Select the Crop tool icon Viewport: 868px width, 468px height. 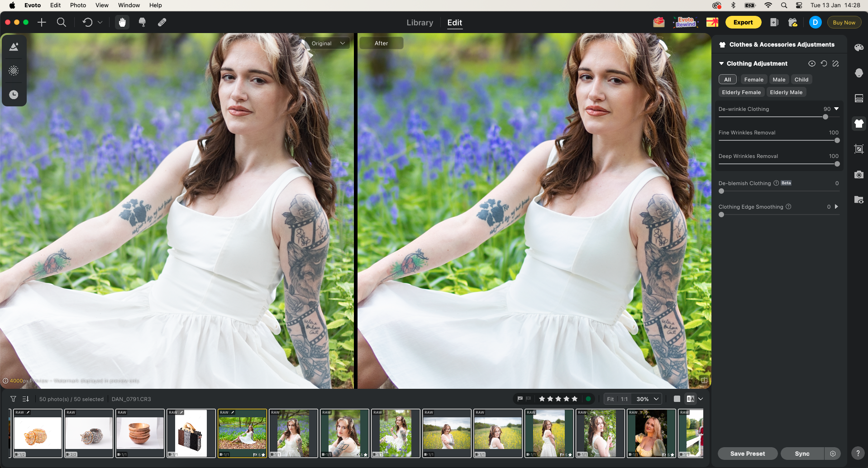click(858, 149)
